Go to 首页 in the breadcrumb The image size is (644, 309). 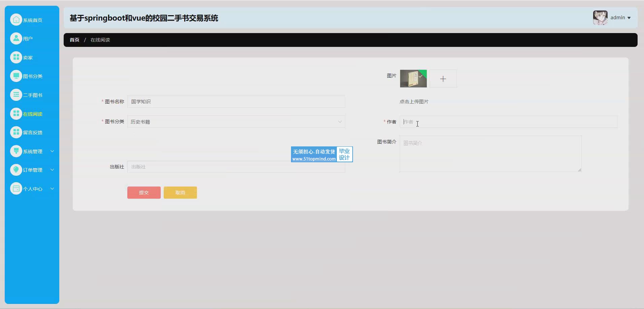coord(74,40)
